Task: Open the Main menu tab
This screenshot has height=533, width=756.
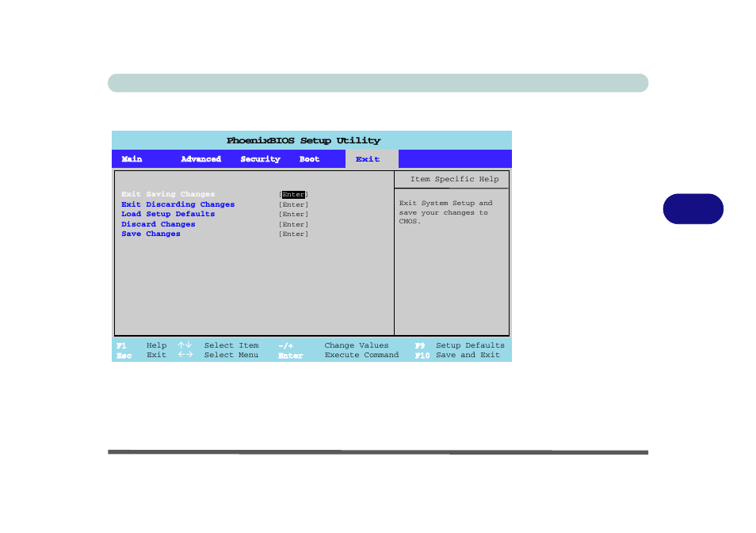Action: (x=132, y=159)
